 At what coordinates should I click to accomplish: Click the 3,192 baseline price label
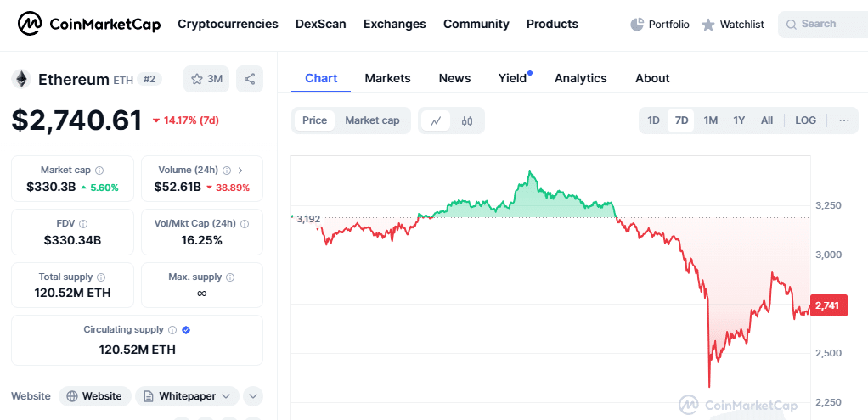click(x=308, y=219)
